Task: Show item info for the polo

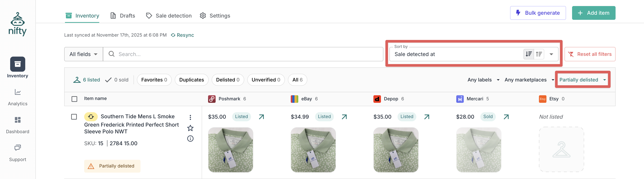Action: point(190,139)
